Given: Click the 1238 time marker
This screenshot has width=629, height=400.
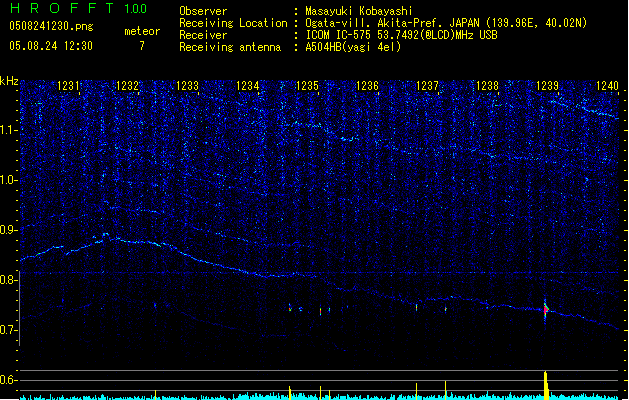Looking at the screenshot, I should [x=487, y=86].
